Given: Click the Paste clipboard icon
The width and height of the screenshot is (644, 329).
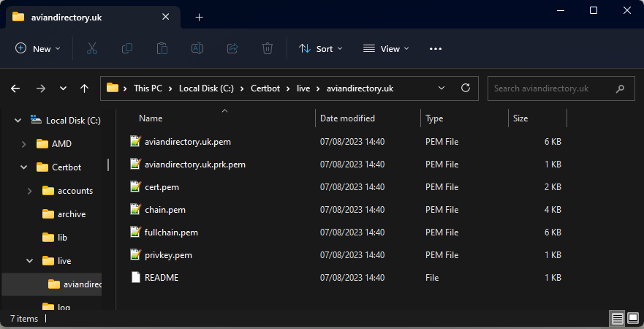Looking at the screenshot, I should (x=162, y=48).
